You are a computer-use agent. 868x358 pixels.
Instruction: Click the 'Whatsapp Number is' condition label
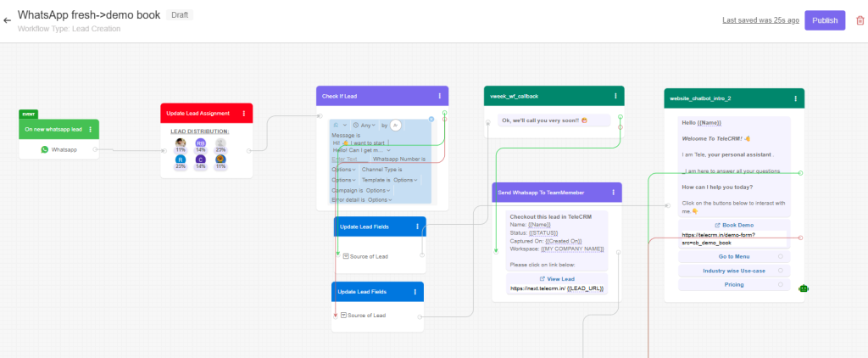tap(399, 159)
